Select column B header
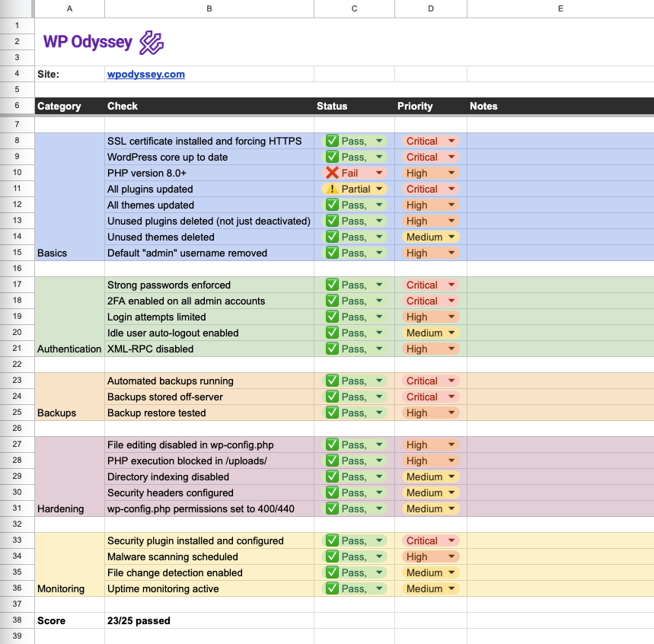The width and height of the screenshot is (654, 644). point(209,8)
